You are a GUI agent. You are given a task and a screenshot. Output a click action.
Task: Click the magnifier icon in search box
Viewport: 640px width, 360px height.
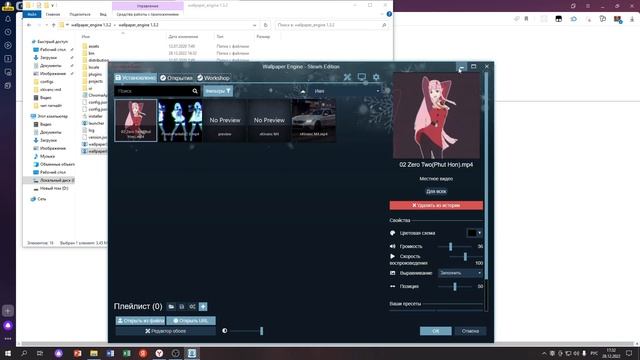point(195,91)
